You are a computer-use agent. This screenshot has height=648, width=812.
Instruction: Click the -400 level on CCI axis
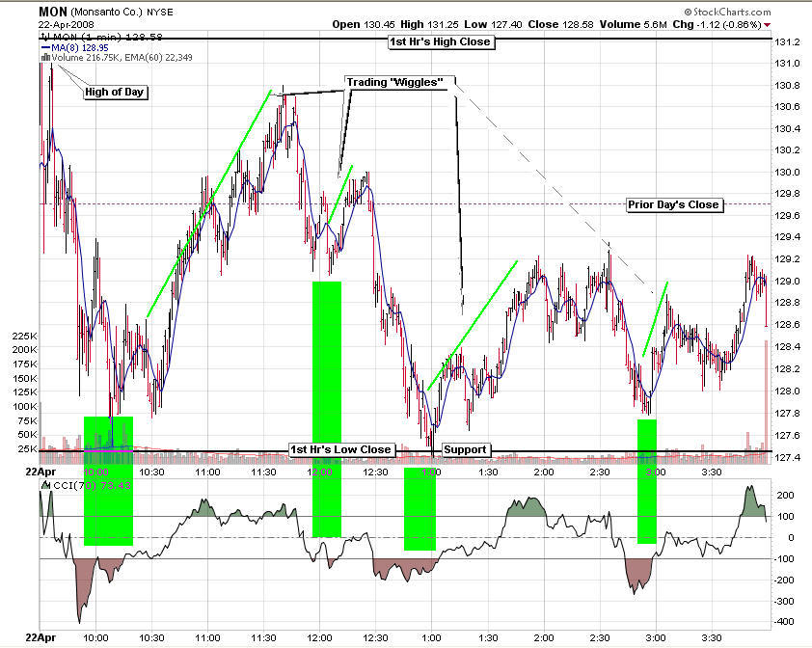[784, 622]
